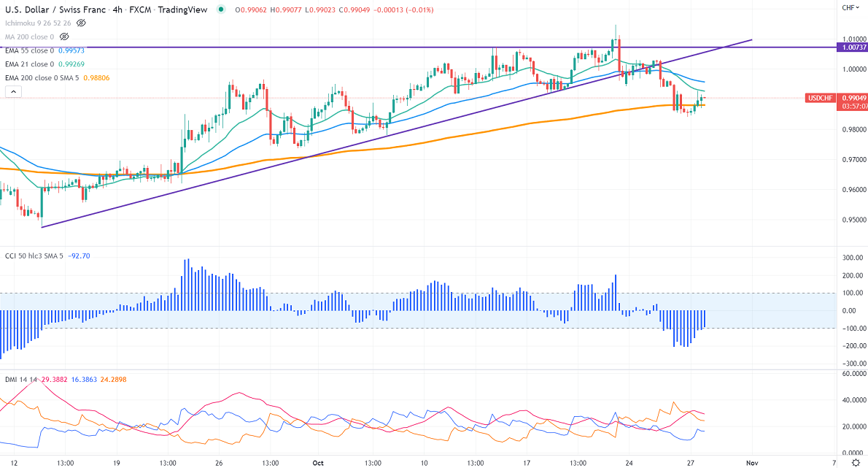Click the 300.00 CCI axis label
Viewport: 868px width, 468px height.
[x=853, y=258]
